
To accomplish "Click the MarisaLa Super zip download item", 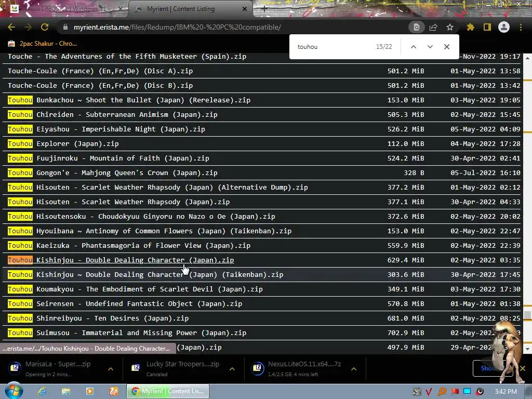I will pyautogui.click(x=56, y=368).
